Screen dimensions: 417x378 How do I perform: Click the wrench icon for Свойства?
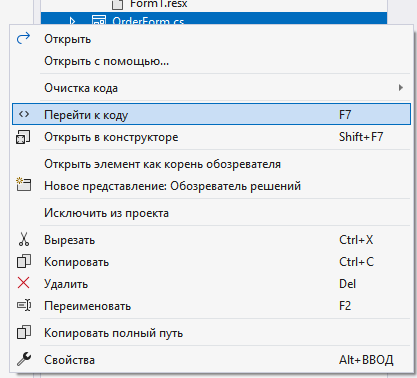[x=24, y=359]
